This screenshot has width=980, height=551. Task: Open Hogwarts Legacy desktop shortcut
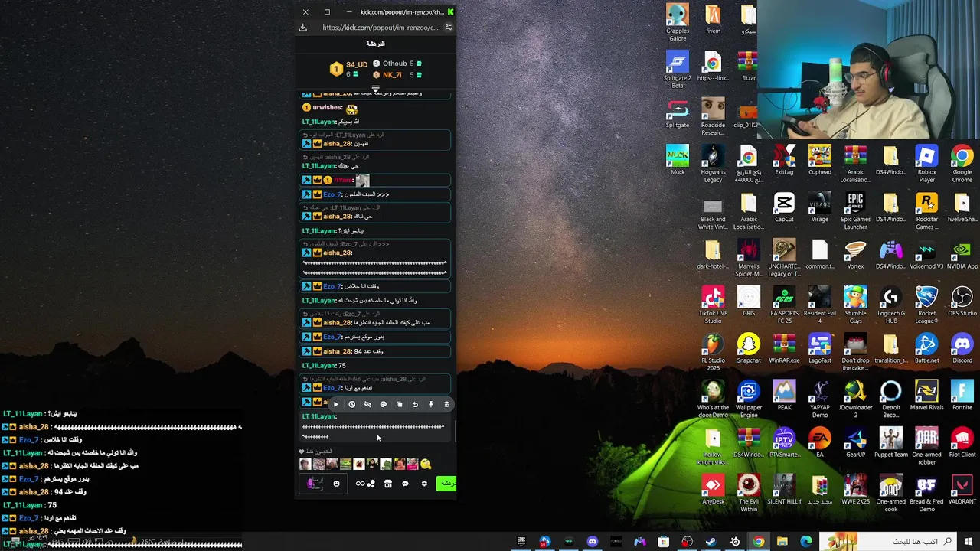[x=713, y=163]
